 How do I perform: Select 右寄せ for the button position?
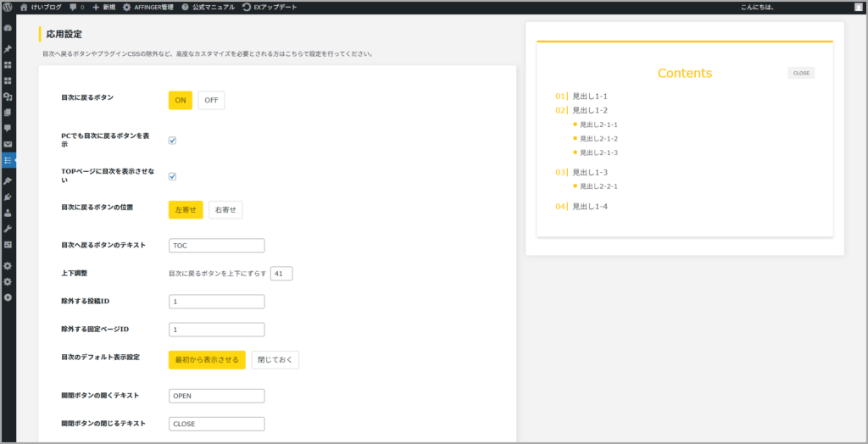225,209
